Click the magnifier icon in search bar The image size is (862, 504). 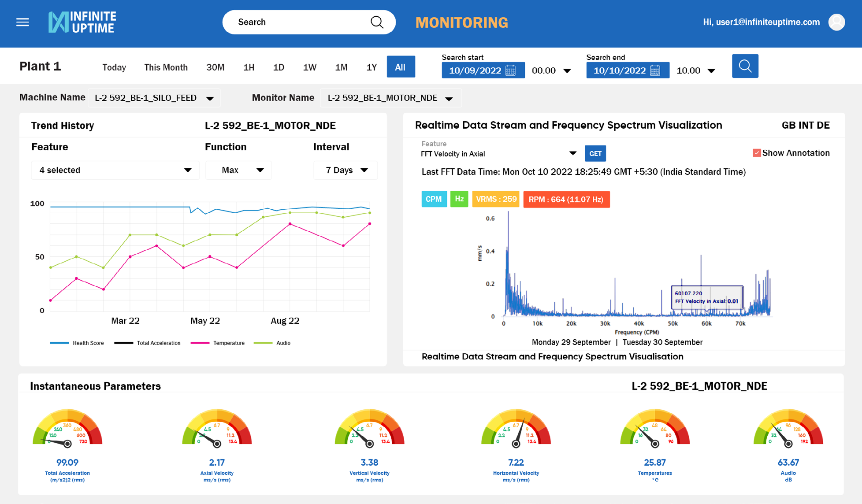click(x=377, y=22)
